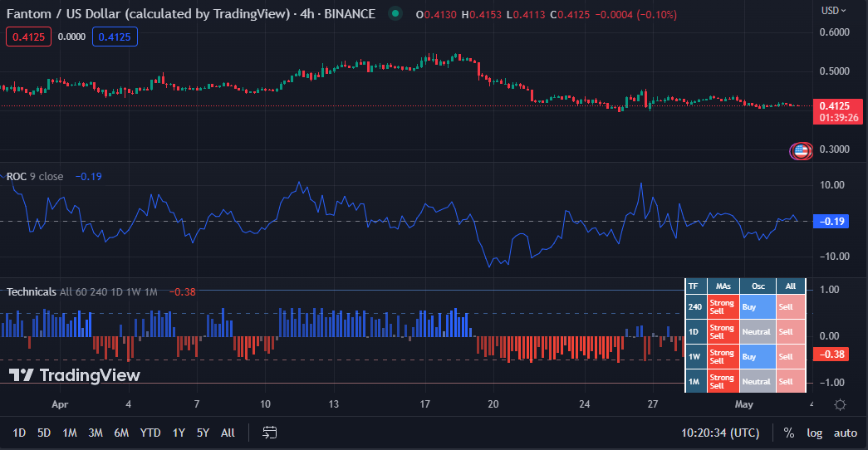868x450 pixels.
Task: Open the timezone menu showing UTC time
Action: pos(721,433)
